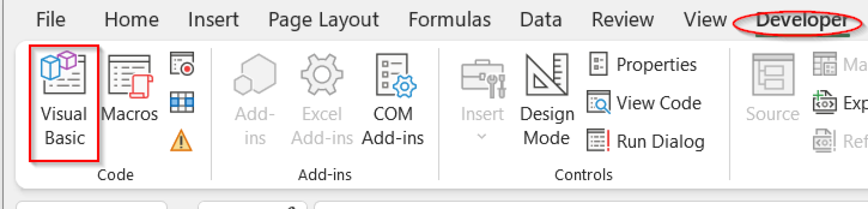Open the COM Add-ins dialog
The image size is (868, 209).
393,100
